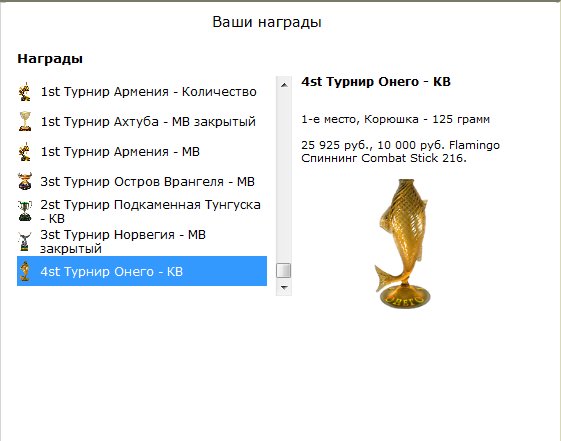Click the Норвегия tournament trophy icon

(25, 241)
